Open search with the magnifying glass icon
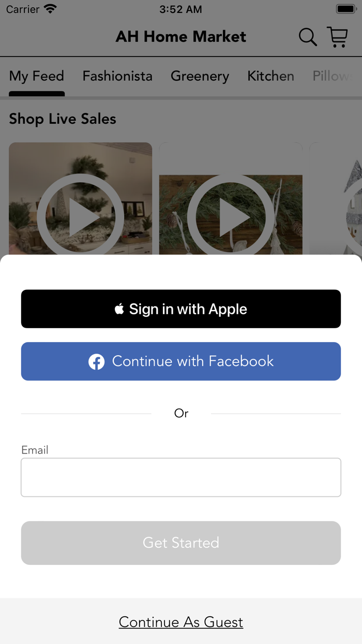 [x=308, y=37]
